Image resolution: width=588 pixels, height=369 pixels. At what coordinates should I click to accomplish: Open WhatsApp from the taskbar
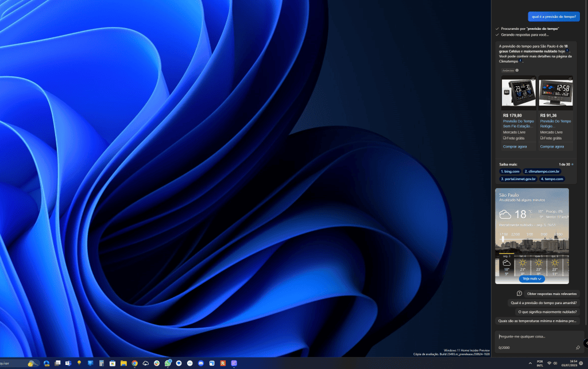point(168,363)
